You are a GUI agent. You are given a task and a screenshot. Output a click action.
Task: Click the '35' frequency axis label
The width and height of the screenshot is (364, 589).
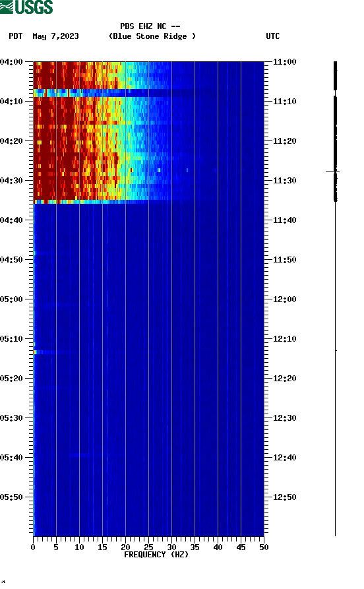point(195,547)
